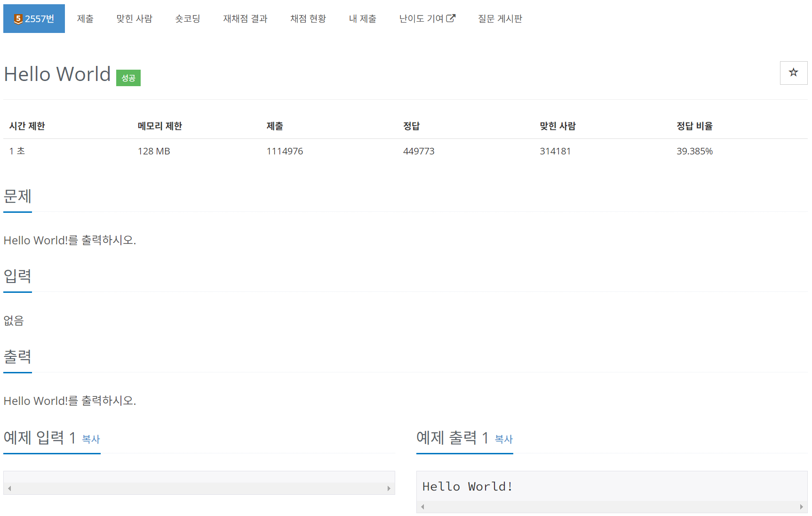Screen dimensions: 812x516
Task: View the 채점 현황 tab
Action: pos(308,19)
